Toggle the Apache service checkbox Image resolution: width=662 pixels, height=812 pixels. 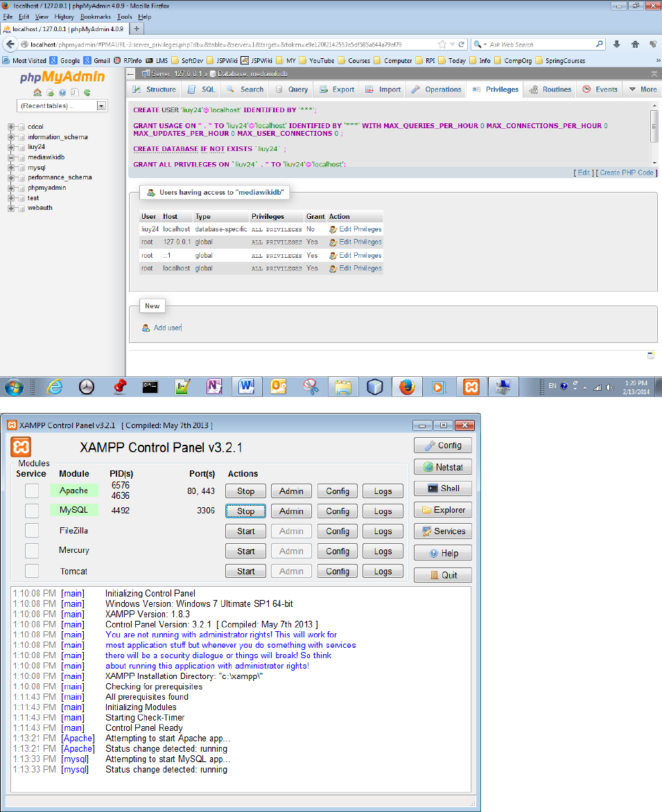click(32, 491)
